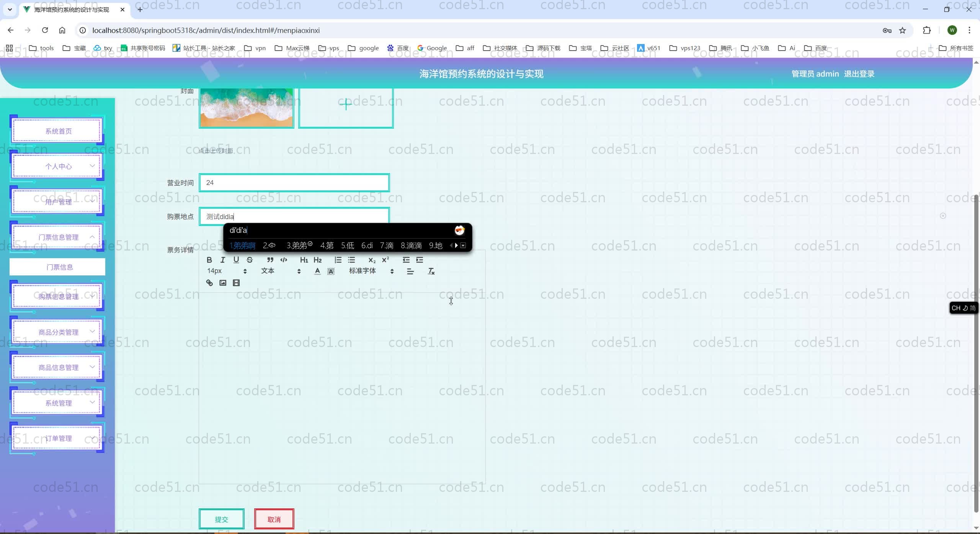Image resolution: width=980 pixels, height=534 pixels.
Task: Apply superscript formatting
Action: (385, 260)
